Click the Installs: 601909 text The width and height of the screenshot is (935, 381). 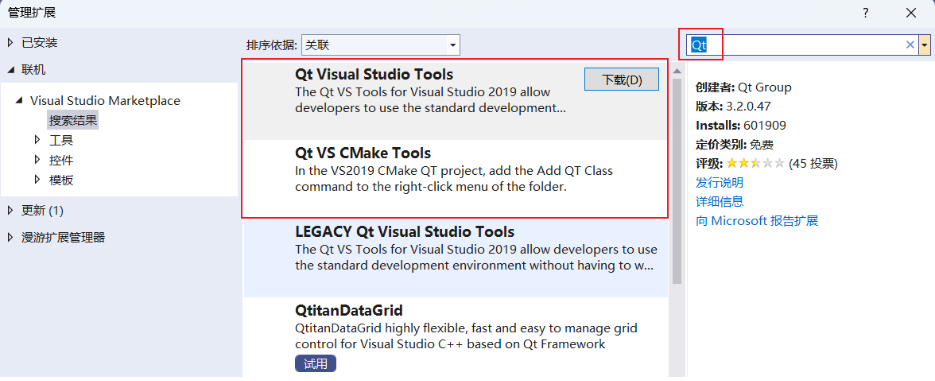click(741, 126)
